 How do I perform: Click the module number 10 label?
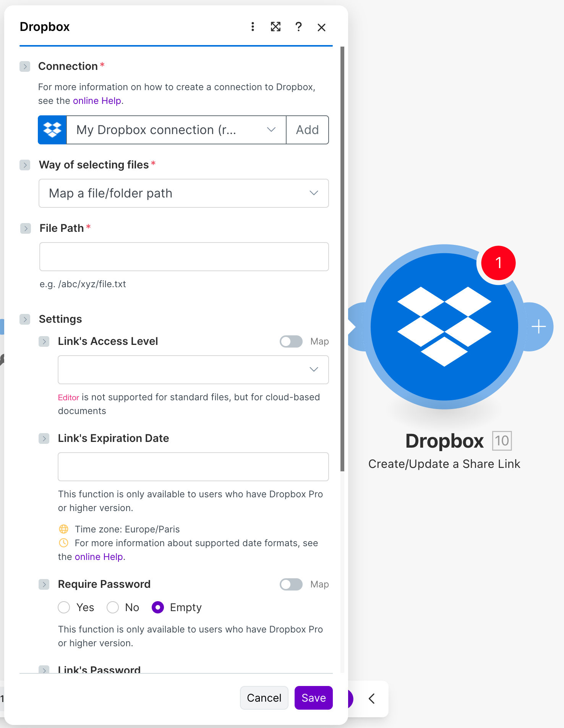point(502,441)
